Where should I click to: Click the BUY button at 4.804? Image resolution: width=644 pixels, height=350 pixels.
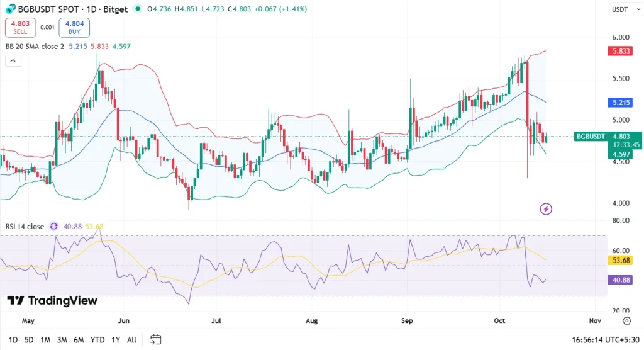pos(74,28)
